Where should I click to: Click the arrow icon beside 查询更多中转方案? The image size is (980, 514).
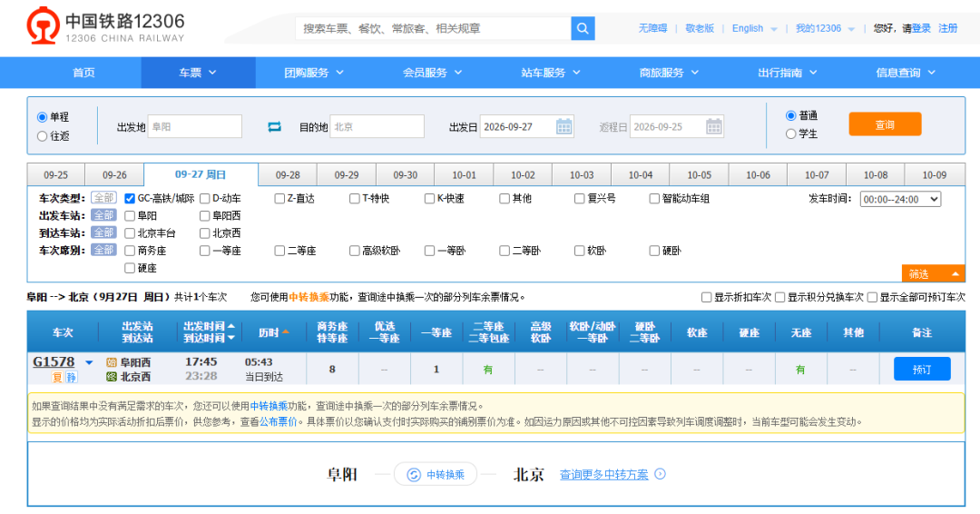click(660, 474)
